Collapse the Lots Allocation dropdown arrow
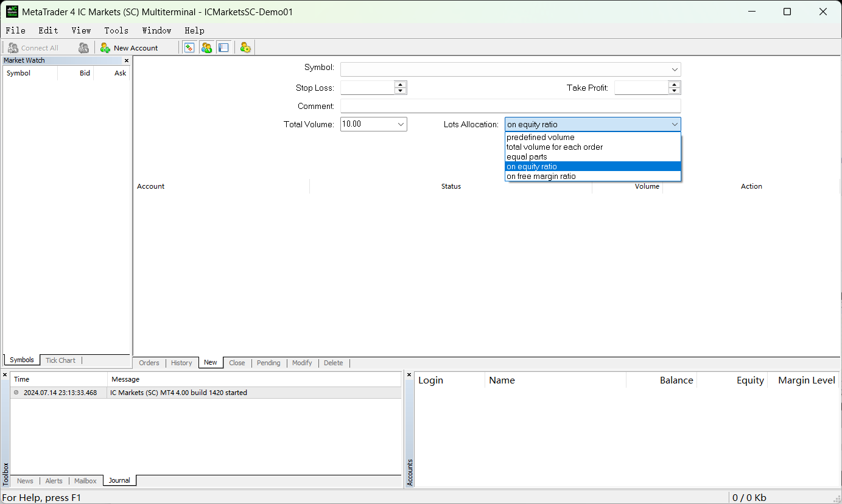Viewport: 842px width, 504px height. pos(675,124)
